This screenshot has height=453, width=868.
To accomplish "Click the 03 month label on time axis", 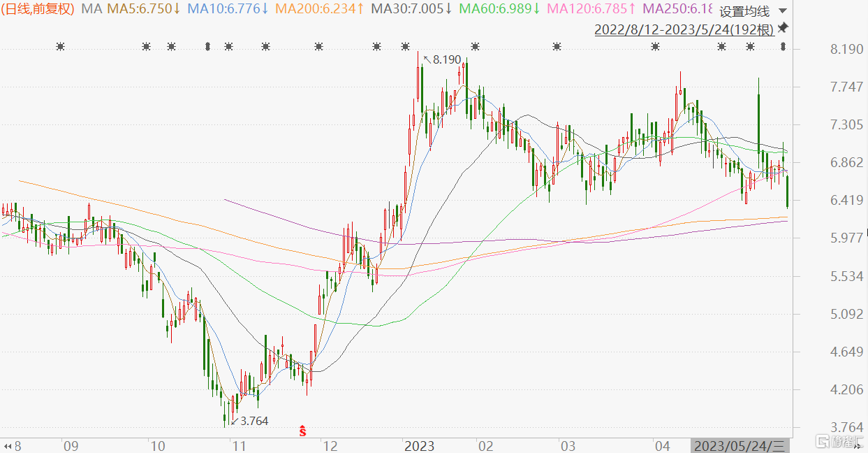I will 568,445.
